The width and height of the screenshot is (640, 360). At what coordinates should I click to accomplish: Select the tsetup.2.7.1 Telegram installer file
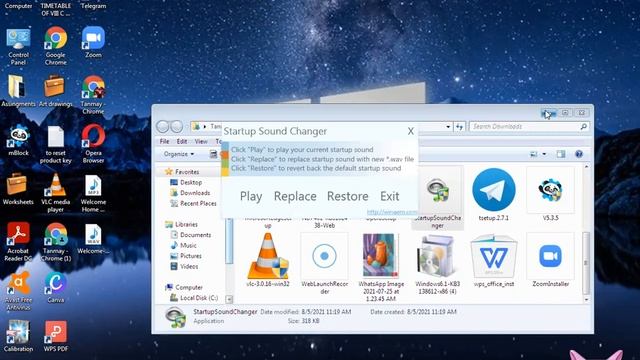coord(493,194)
